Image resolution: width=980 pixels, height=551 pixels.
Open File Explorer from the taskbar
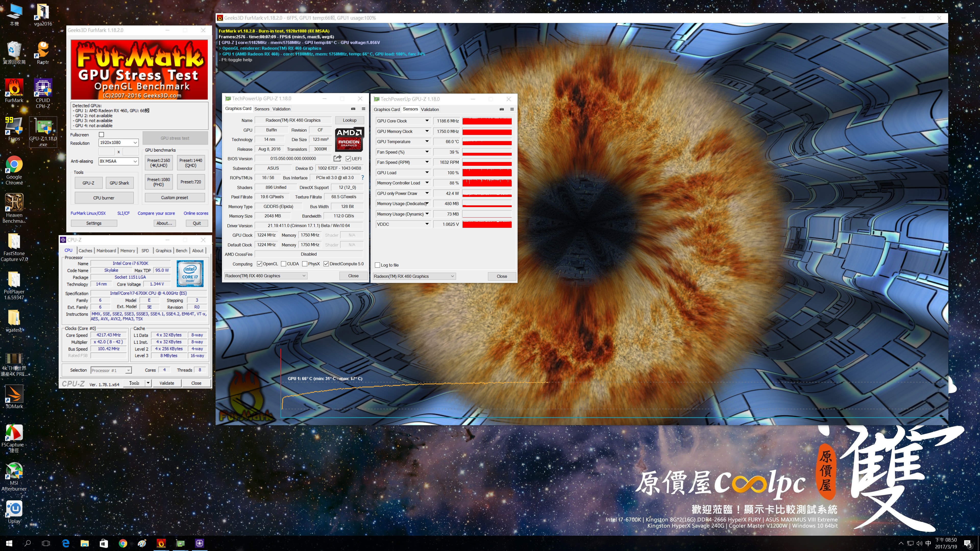[x=84, y=543]
